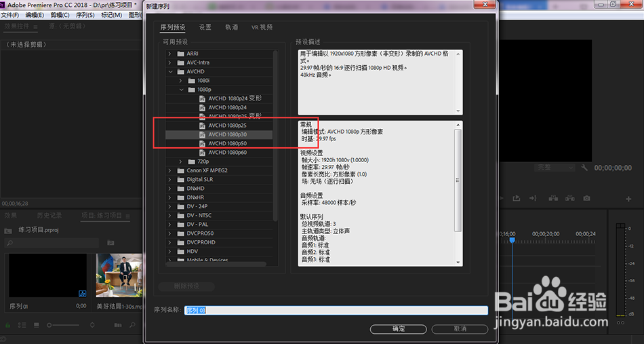Collapse the 1080p subfolder
Viewport: 644px width, 344px height.
pyautogui.click(x=181, y=90)
